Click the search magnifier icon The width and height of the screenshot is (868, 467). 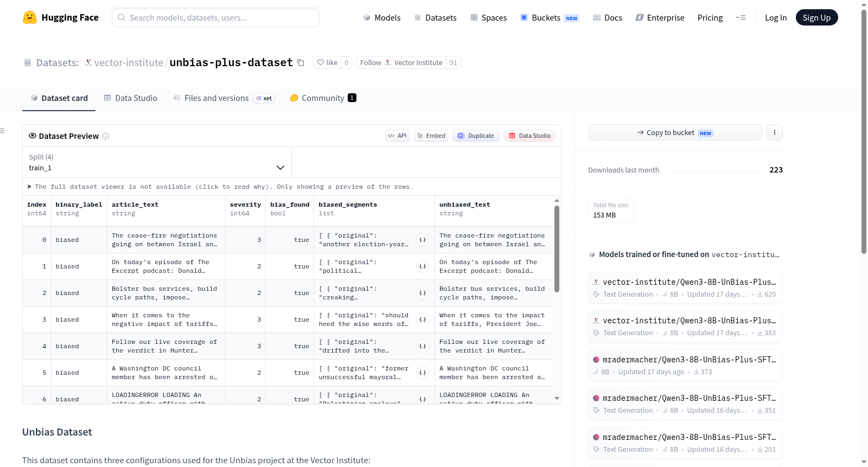tap(122, 17)
